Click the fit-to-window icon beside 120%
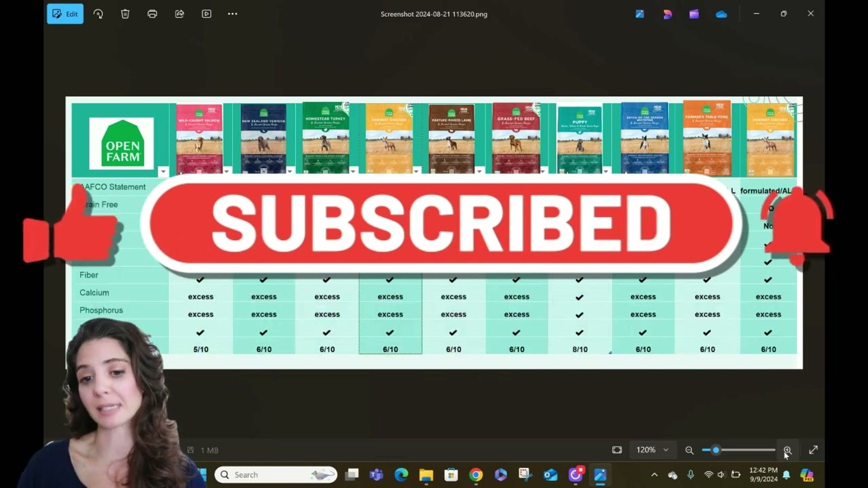 coord(617,450)
